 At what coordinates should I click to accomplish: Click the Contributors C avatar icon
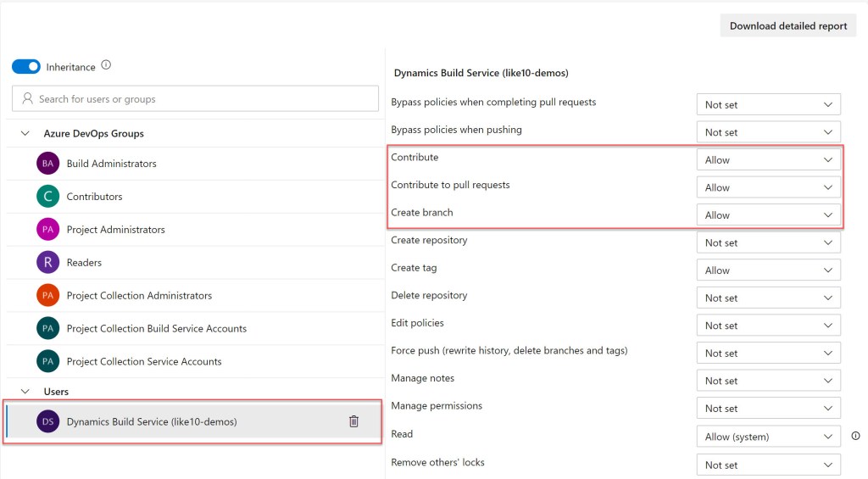(48, 197)
